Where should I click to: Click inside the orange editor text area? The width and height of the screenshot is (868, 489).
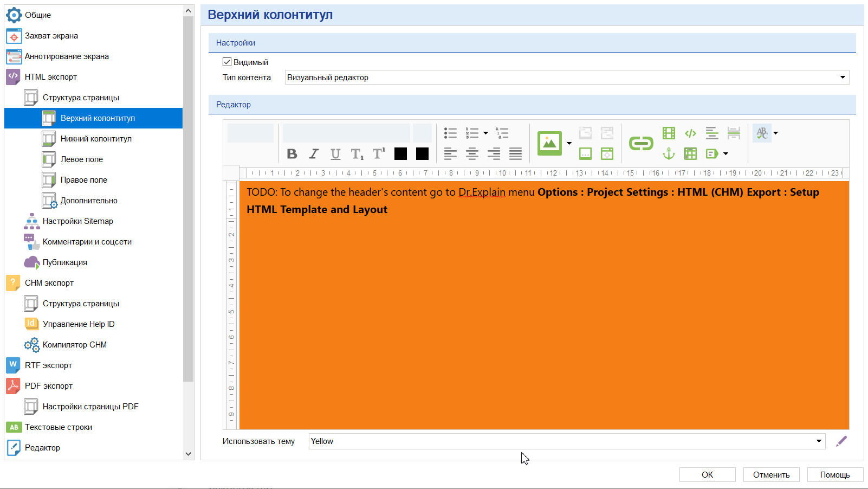click(x=544, y=305)
